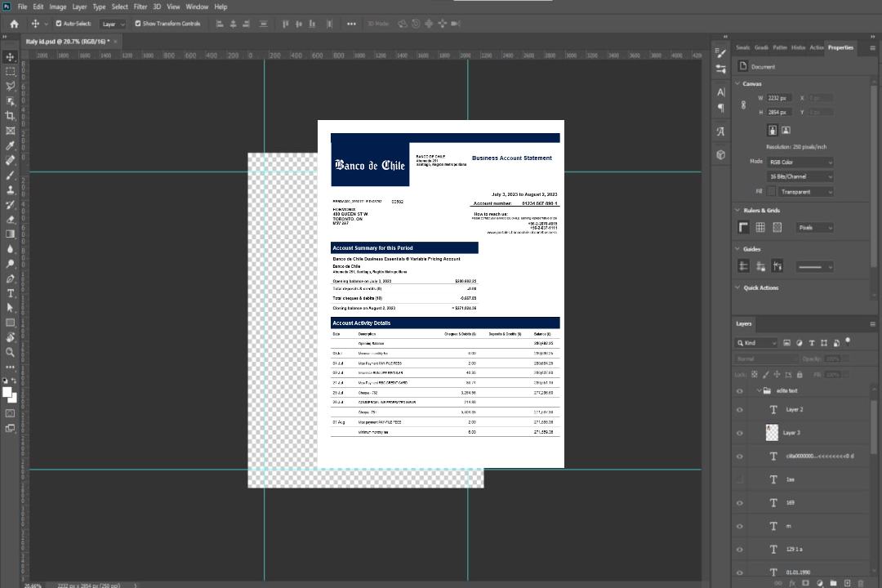Open the Auto-Select Layer dropdown
The height and width of the screenshot is (588, 882).
(x=113, y=24)
